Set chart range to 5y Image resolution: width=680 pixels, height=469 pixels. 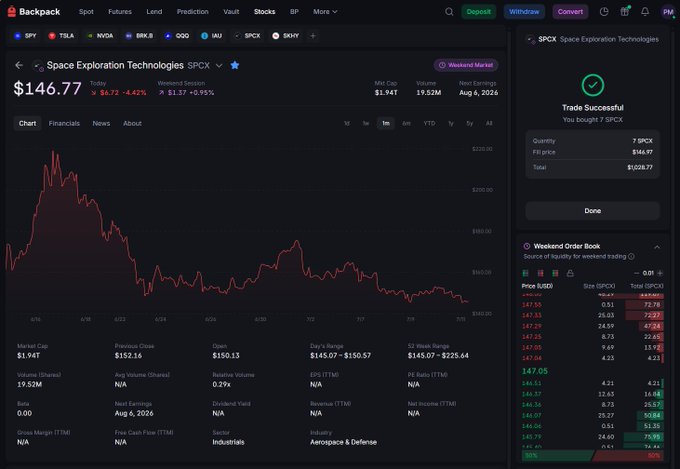[470, 123]
